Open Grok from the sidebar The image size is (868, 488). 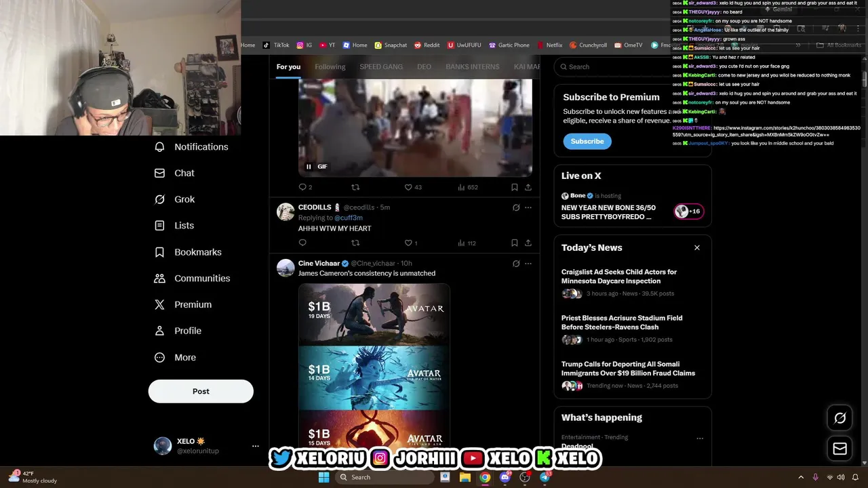coord(174,199)
